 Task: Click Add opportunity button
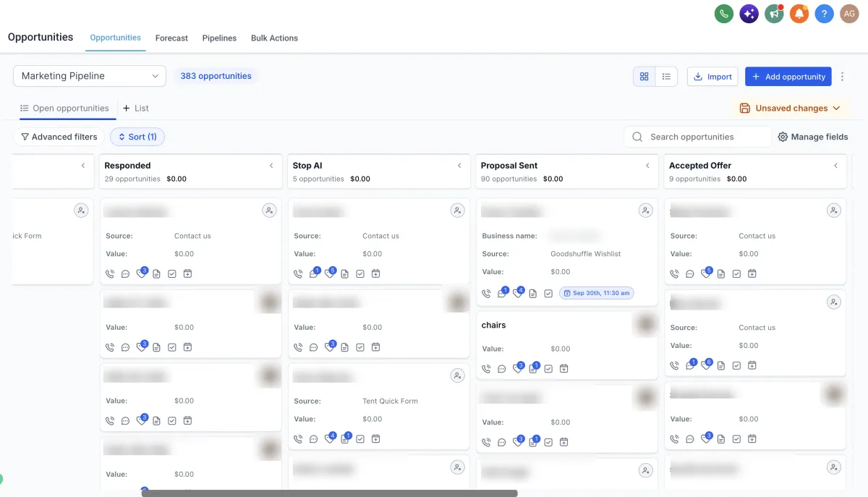click(788, 77)
